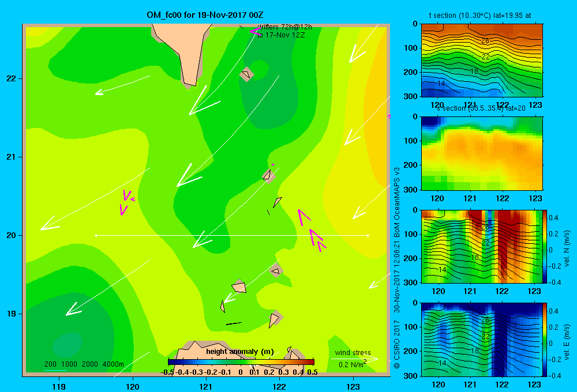Click the "height anomaly (m)" legend title
This screenshot has width=577, height=392.
(x=240, y=352)
